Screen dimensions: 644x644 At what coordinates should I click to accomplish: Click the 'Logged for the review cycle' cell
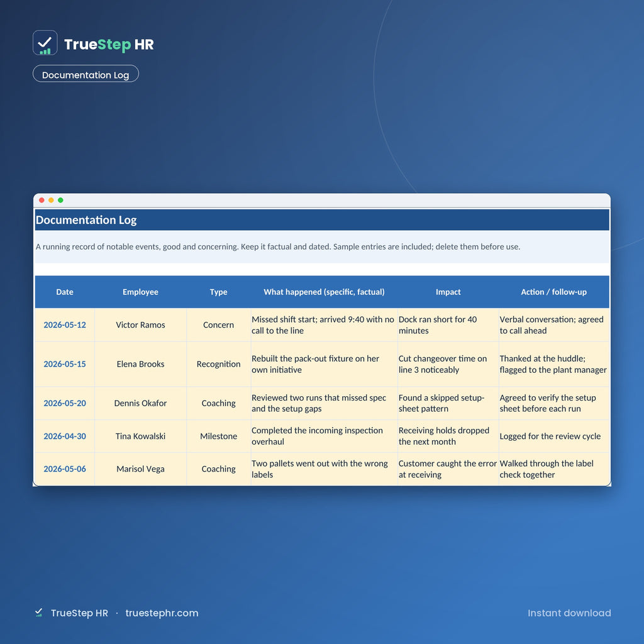553,436
